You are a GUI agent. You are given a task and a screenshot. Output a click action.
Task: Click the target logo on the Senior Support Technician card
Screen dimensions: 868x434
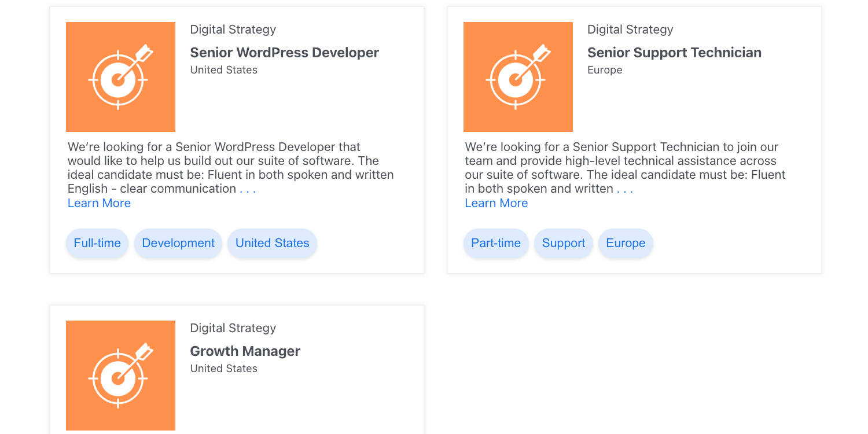tap(518, 77)
